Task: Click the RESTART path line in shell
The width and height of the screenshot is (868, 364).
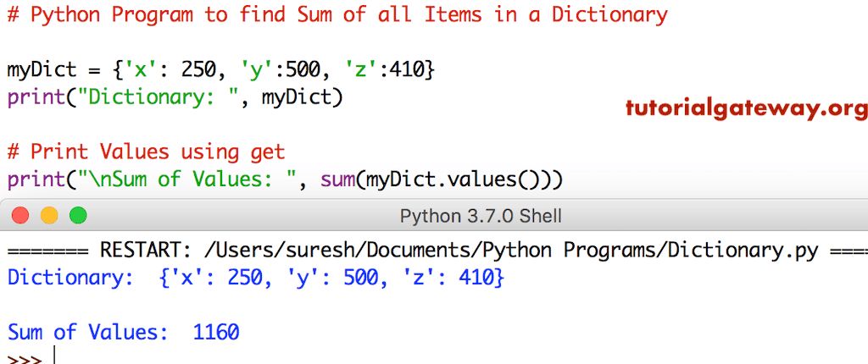Action: pyautogui.click(x=437, y=251)
